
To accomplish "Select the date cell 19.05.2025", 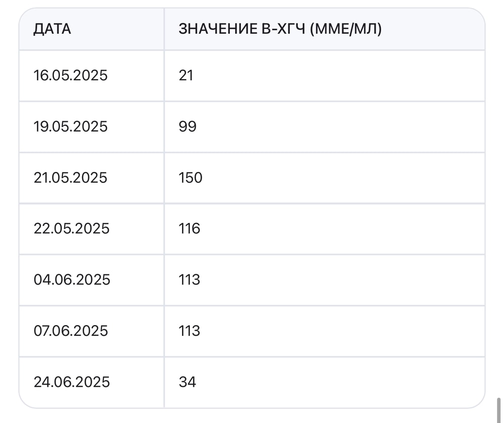I will (71, 126).
